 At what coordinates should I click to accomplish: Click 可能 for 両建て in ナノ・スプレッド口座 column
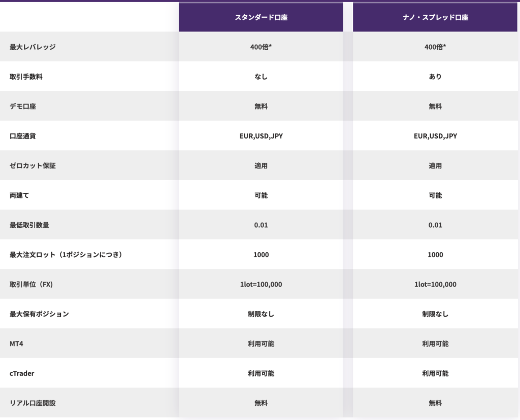(435, 195)
